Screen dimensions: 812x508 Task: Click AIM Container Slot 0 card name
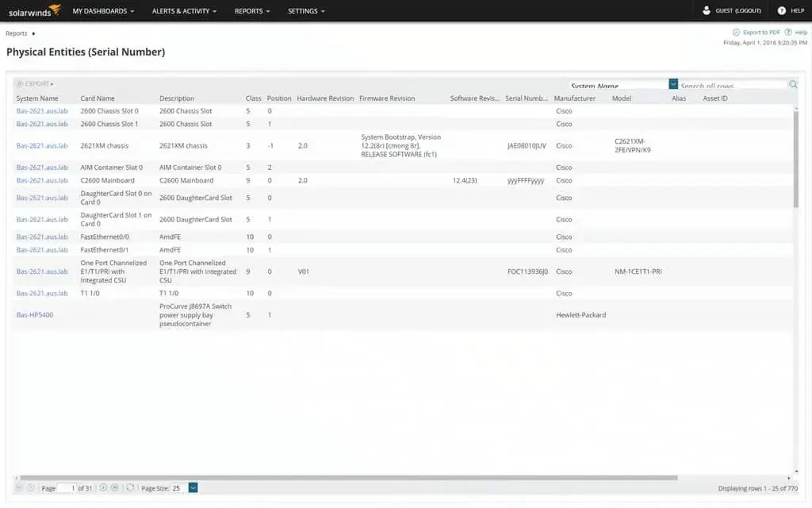(111, 167)
